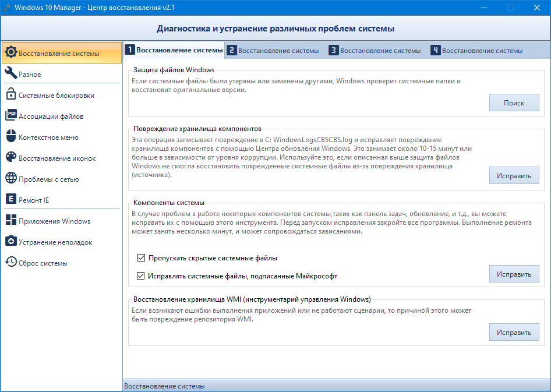Click the number 1 tab badge
The image size is (551, 392).
point(130,50)
